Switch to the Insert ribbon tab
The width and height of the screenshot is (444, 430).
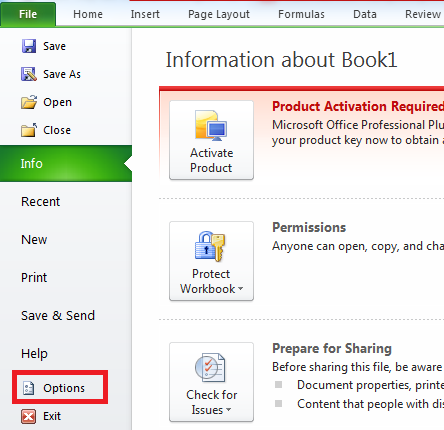(145, 14)
